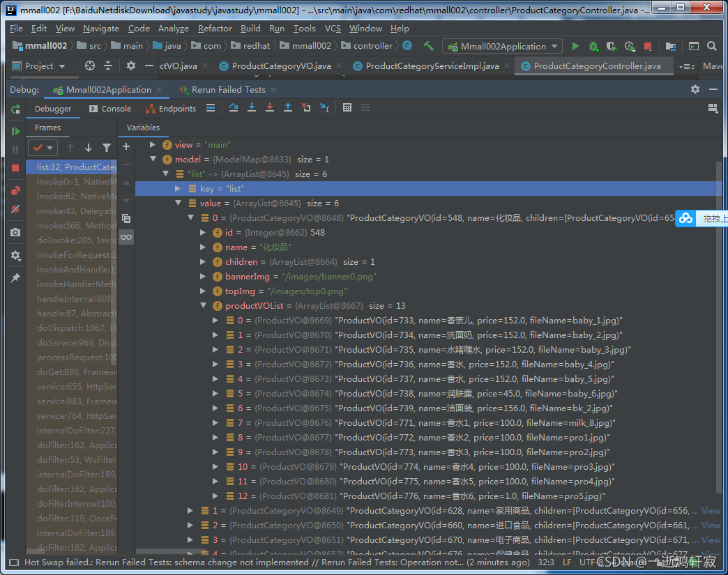The image size is (728, 575).
Task: Start debugging with the bug icon
Action: (593, 46)
